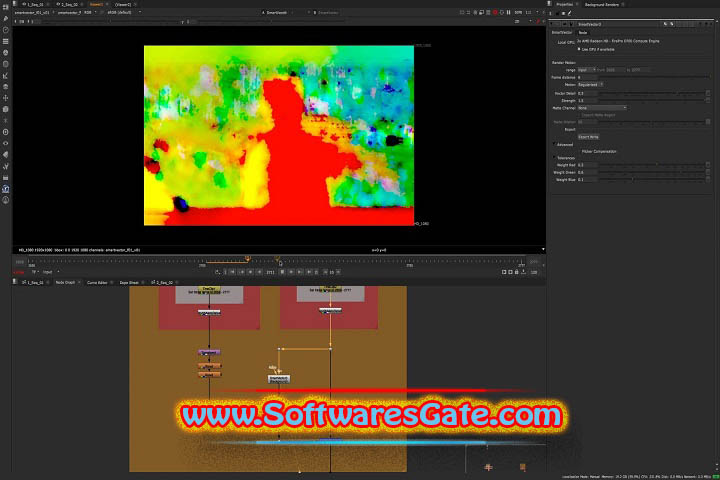
Task: Enable Flicker Compensation checkbox
Action: [579, 151]
